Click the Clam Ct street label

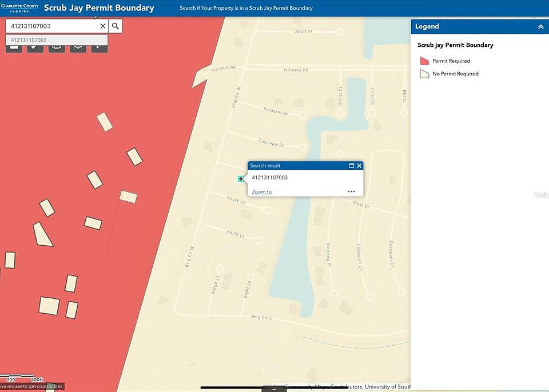(372, 96)
